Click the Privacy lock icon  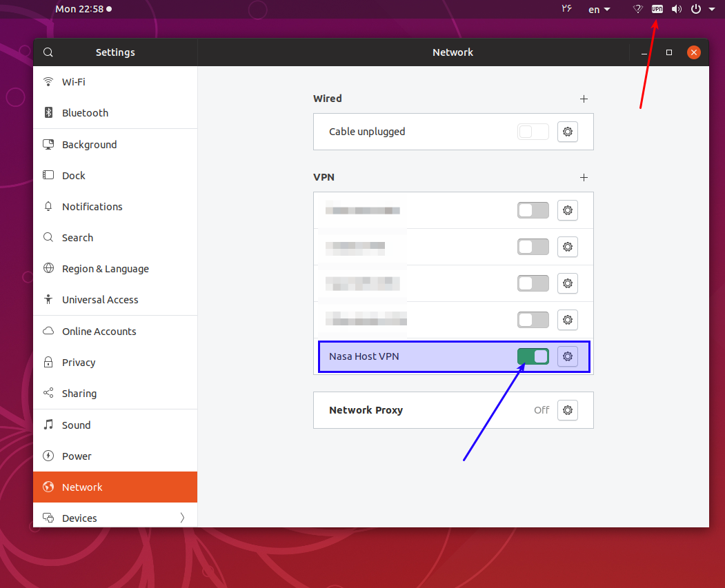[48, 362]
